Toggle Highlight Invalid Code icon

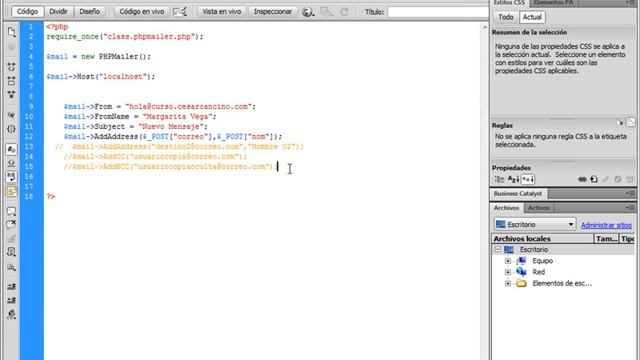point(11,163)
